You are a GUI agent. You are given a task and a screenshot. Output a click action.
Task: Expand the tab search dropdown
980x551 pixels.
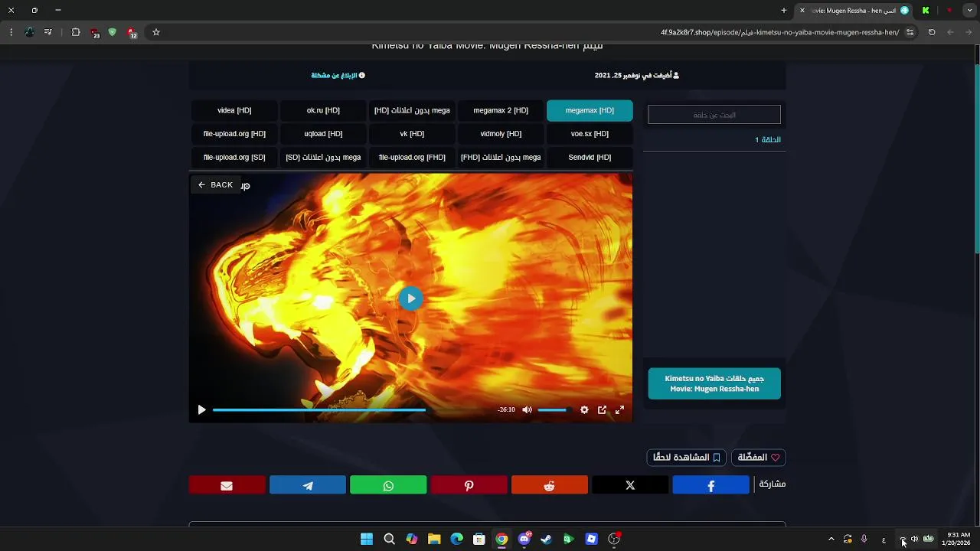pos(969,10)
